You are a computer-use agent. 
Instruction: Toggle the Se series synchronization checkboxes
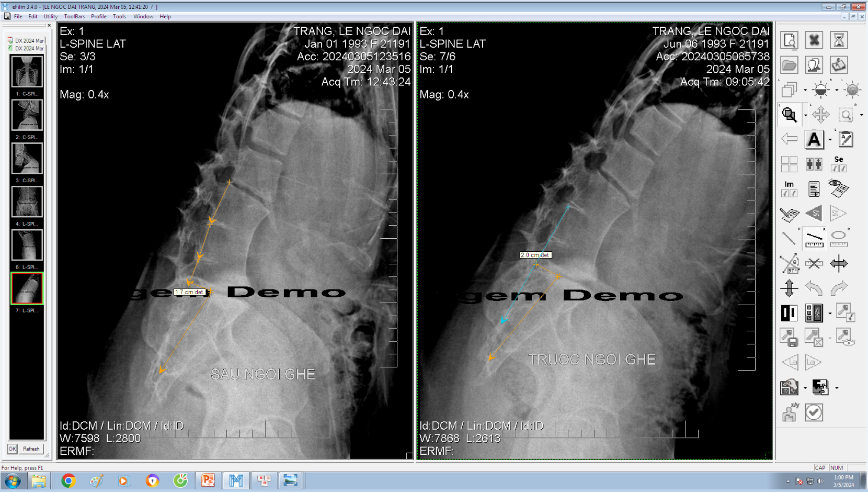pyautogui.click(x=838, y=164)
